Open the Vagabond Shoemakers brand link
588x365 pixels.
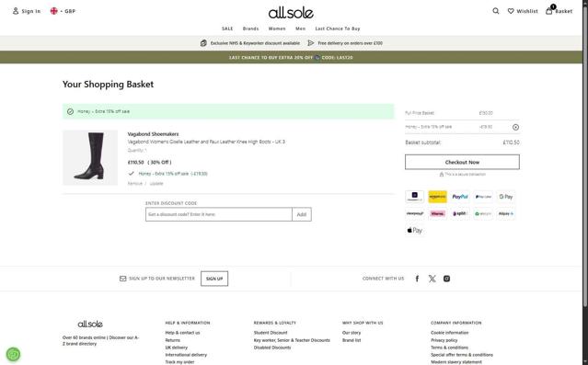point(153,134)
